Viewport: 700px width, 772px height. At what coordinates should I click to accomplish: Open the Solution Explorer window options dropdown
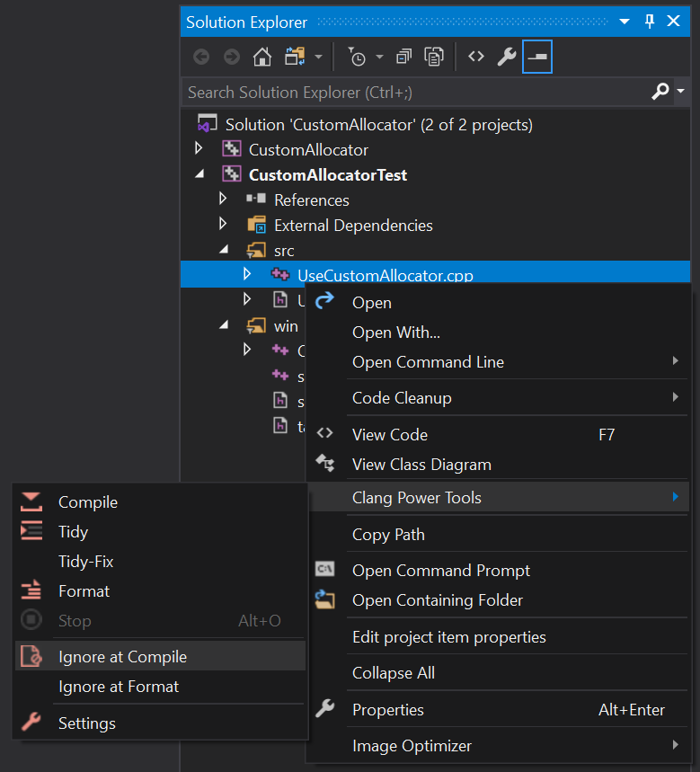pos(625,22)
